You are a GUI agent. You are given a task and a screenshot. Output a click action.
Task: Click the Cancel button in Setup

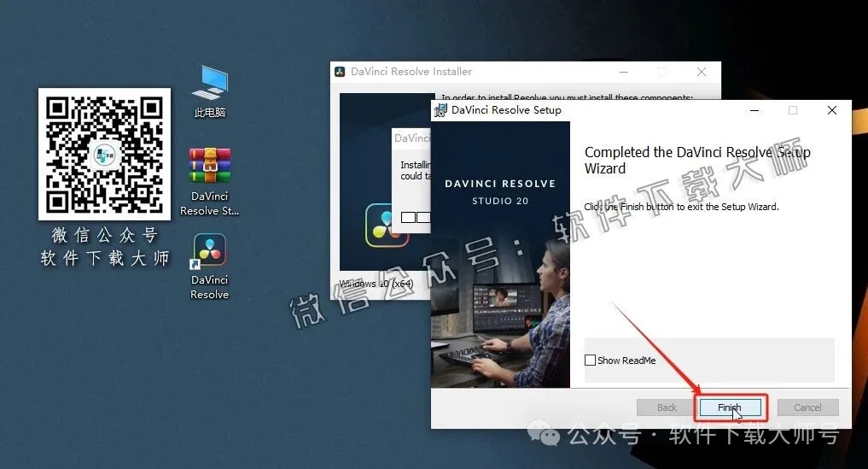click(807, 407)
